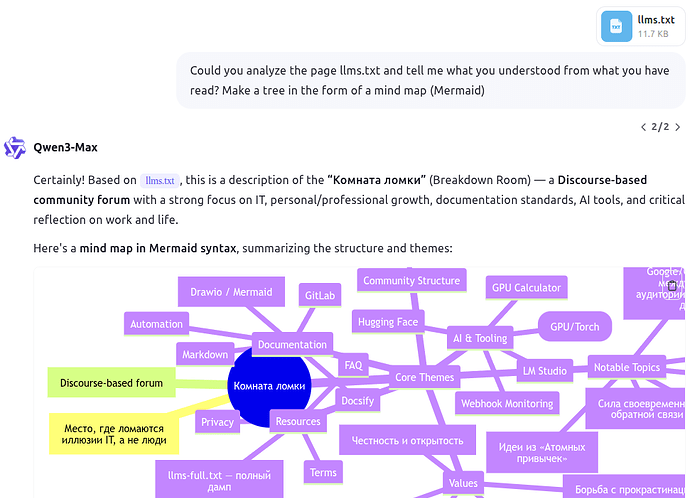Image resolution: width=690 pixels, height=498 pixels.
Task: Click the Drawio / Mermaid node
Action: tap(231, 292)
